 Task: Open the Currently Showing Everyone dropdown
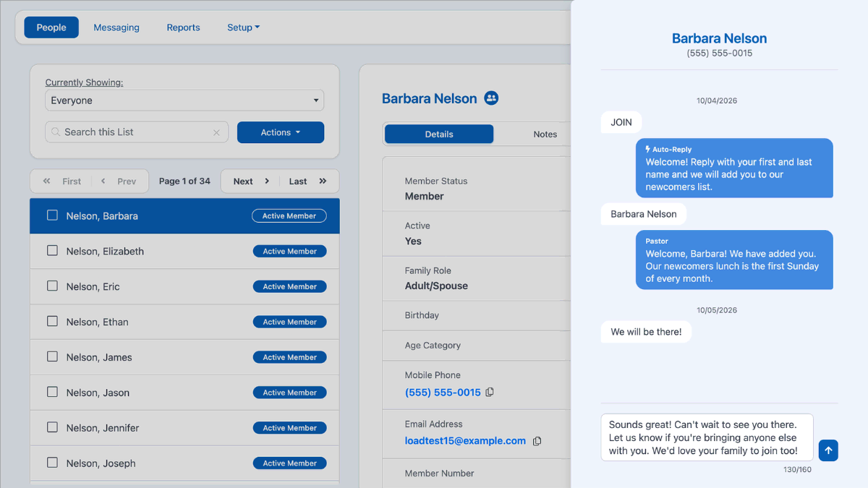point(184,100)
